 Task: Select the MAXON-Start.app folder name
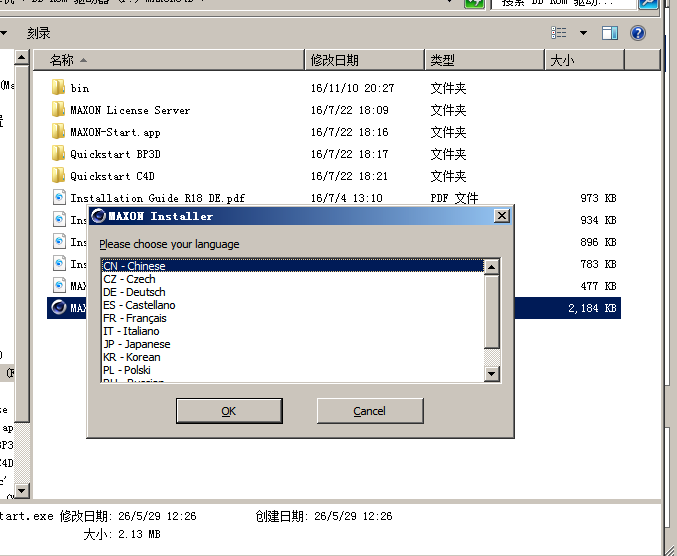click(x=115, y=132)
